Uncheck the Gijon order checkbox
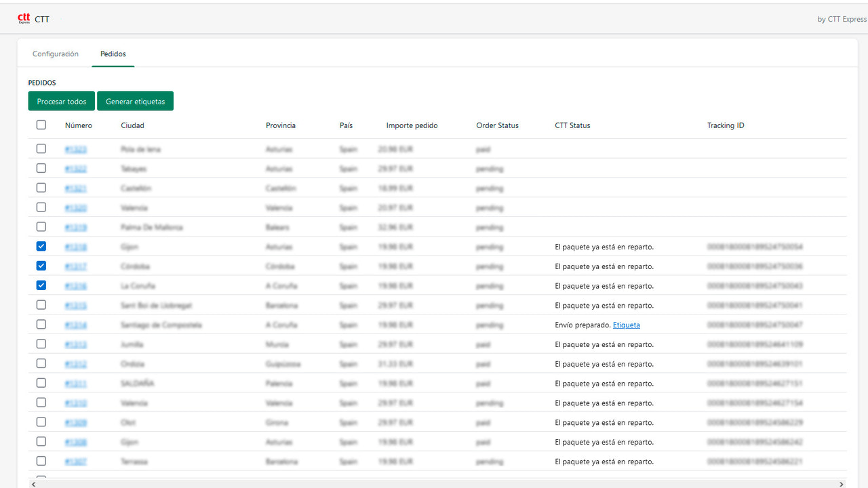Image resolution: width=868 pixels, height=488 pixels. pyautogui.click(x=41, y=246)
